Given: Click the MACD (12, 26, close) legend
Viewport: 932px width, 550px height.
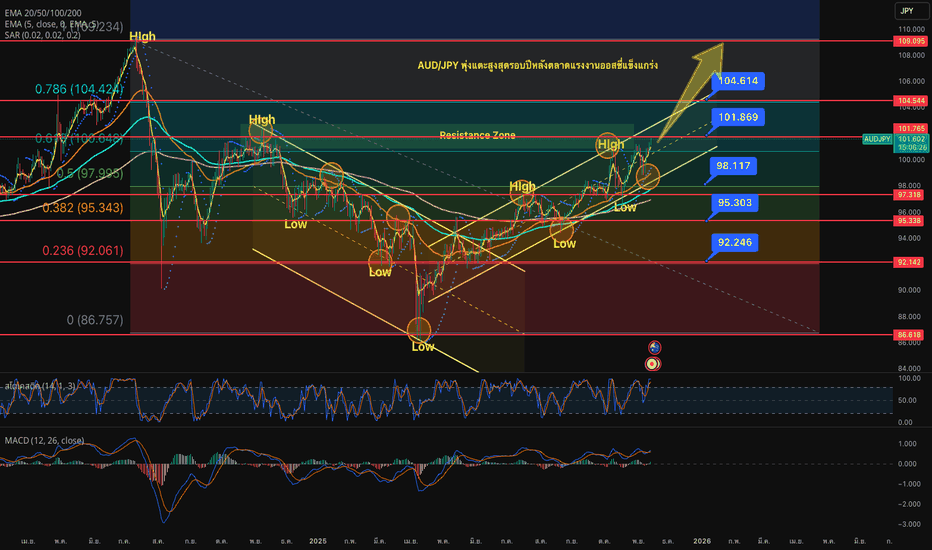Looking at the screenshot, I should coord(44,441).
